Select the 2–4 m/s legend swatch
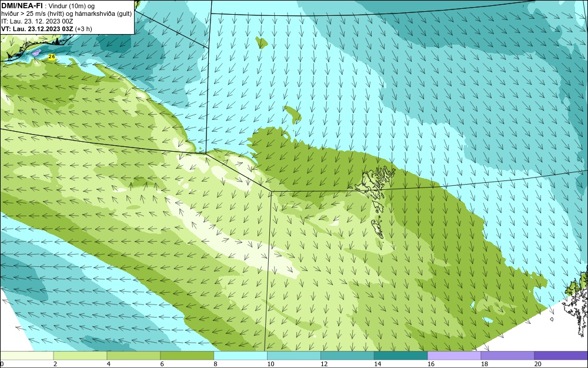This screenshot has height=368, width=588. (80, 355)
